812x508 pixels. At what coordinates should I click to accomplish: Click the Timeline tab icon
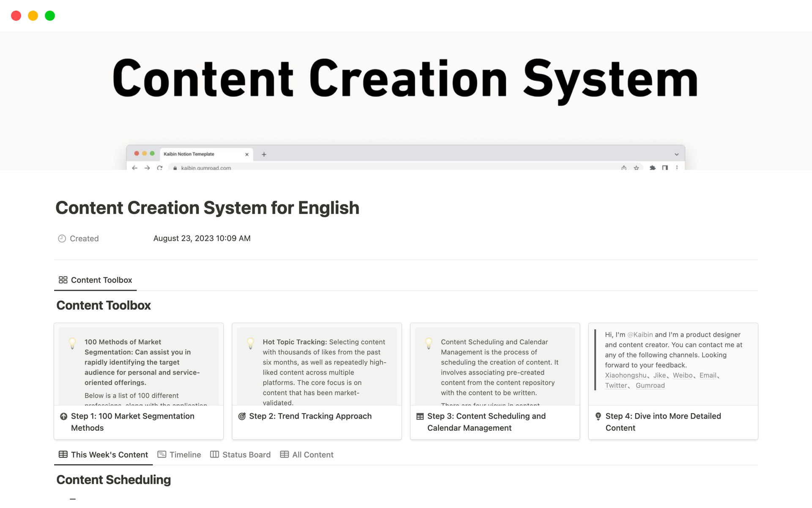[x=162, y=454]
